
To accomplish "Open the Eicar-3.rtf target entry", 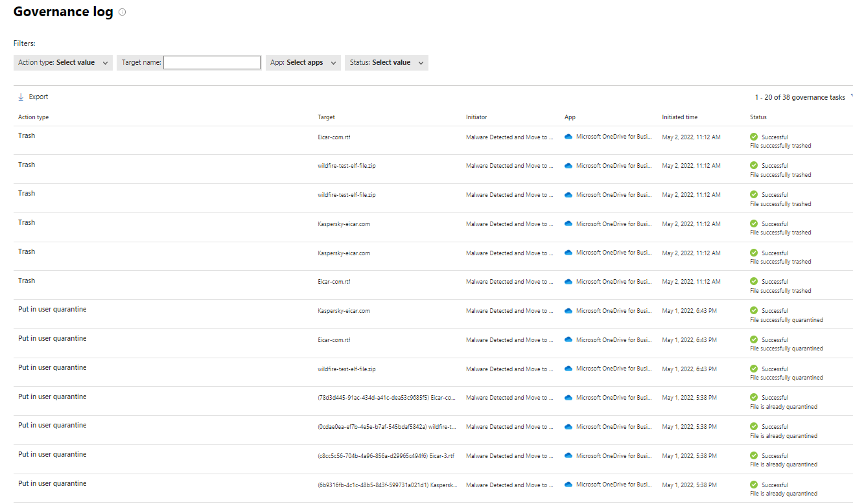I will click(x=386, y=456).
